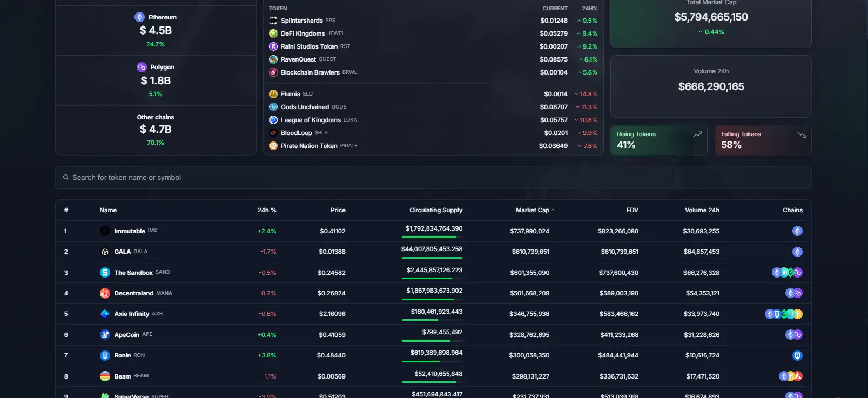Click the Axie Infinity token icon
This screenshot has width=868, height=398.
(x=105, y=314)
